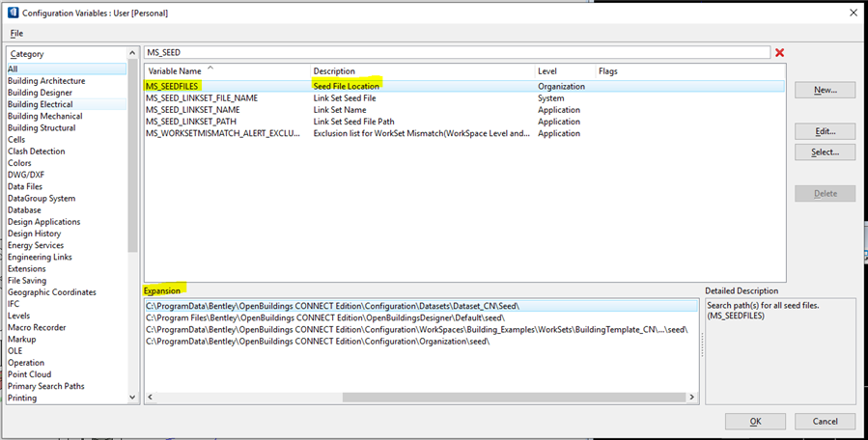Close the Configuration Variables dialog
Screen dimensions: 868x440
coord(854,13)
